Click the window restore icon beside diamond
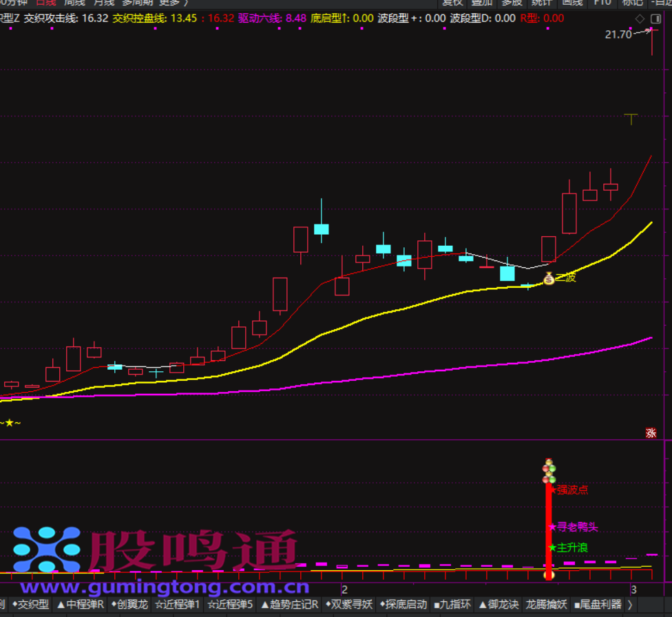This screenshot has height=617, width=672. click(x=656, y=19)
